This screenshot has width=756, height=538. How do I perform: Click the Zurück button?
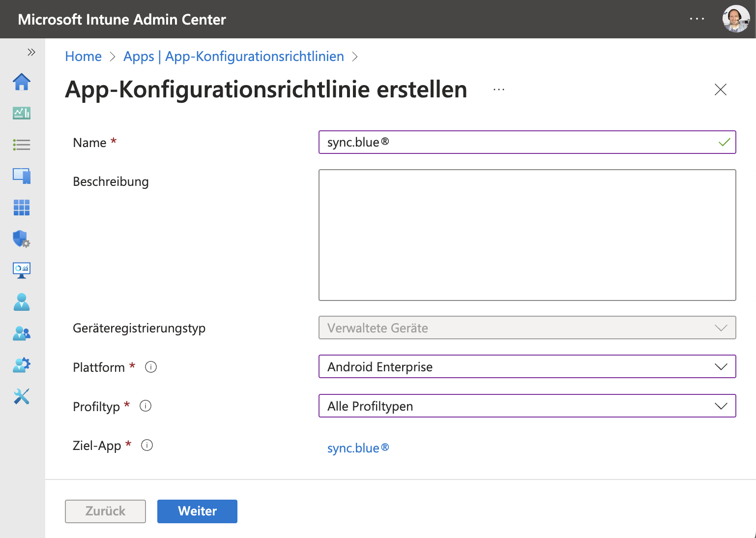pyautogui.click(x=105, y=511)
